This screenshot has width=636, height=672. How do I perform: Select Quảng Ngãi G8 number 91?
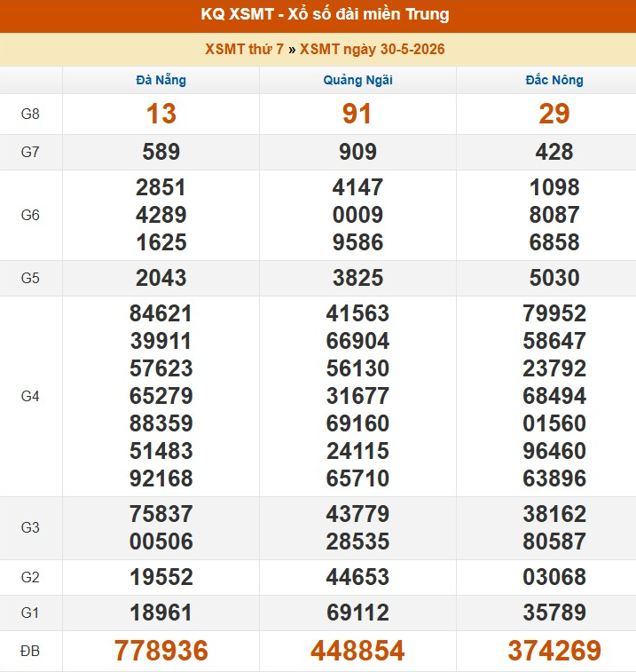[x=357, y=114]
